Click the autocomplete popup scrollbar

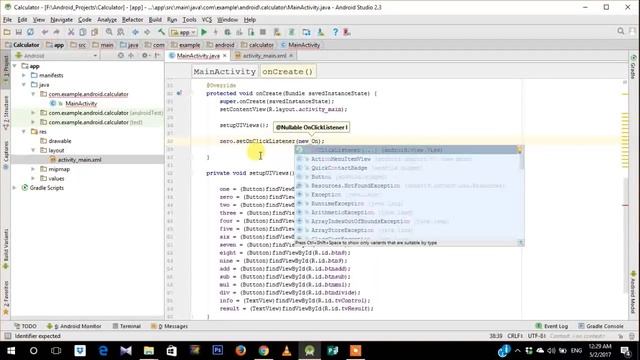click(x=521, y=159)
